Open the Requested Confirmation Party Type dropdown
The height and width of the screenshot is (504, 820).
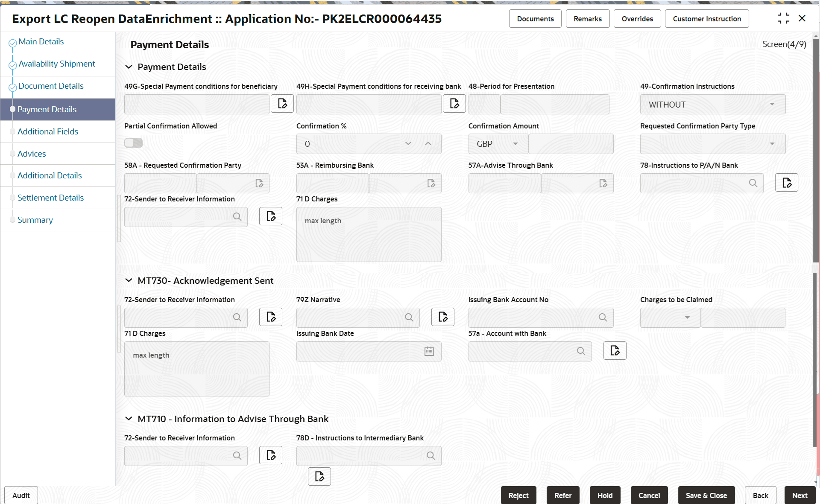(x=772, y=144)
